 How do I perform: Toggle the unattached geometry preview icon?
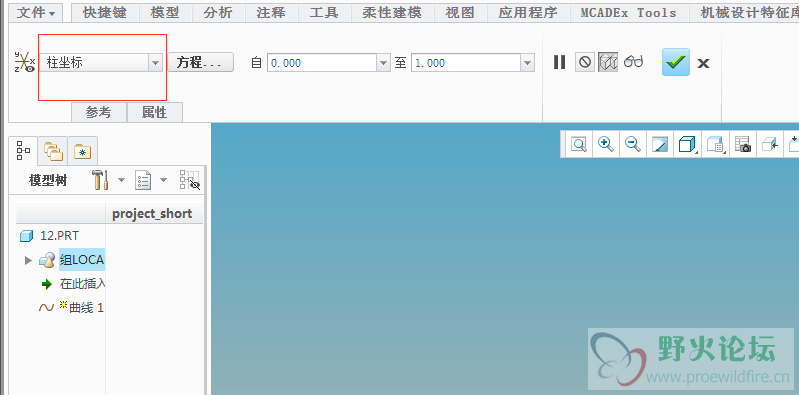608,62
